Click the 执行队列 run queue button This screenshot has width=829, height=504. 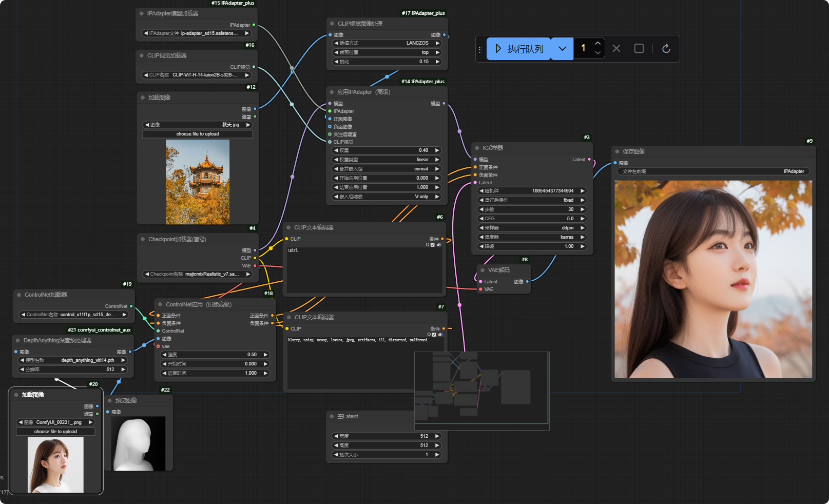click(518, 49)
